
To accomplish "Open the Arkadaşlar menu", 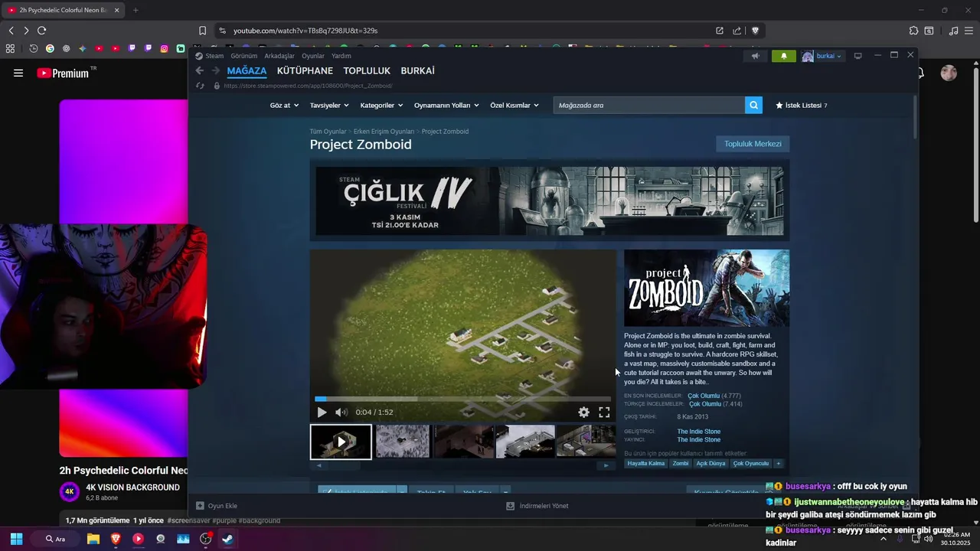I will pos(279,56).
